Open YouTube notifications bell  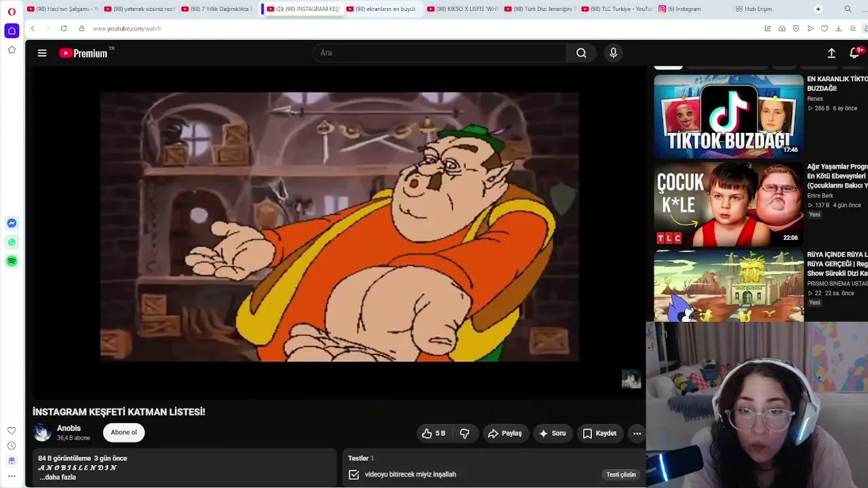[x=855, y=53]
